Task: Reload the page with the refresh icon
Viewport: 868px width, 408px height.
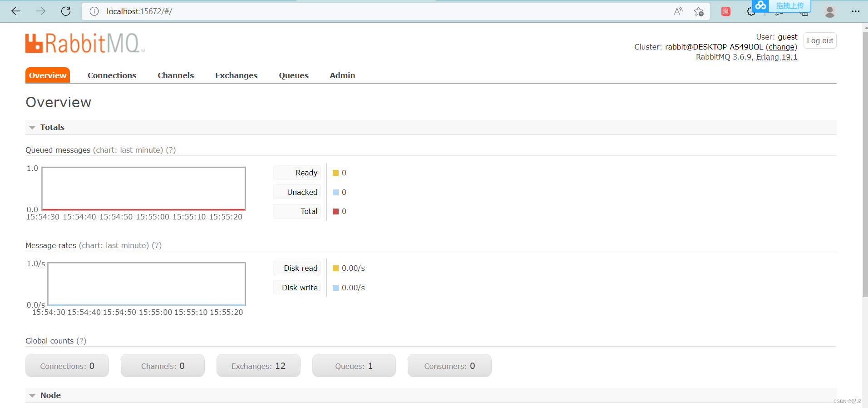Action: click(66, 11)
